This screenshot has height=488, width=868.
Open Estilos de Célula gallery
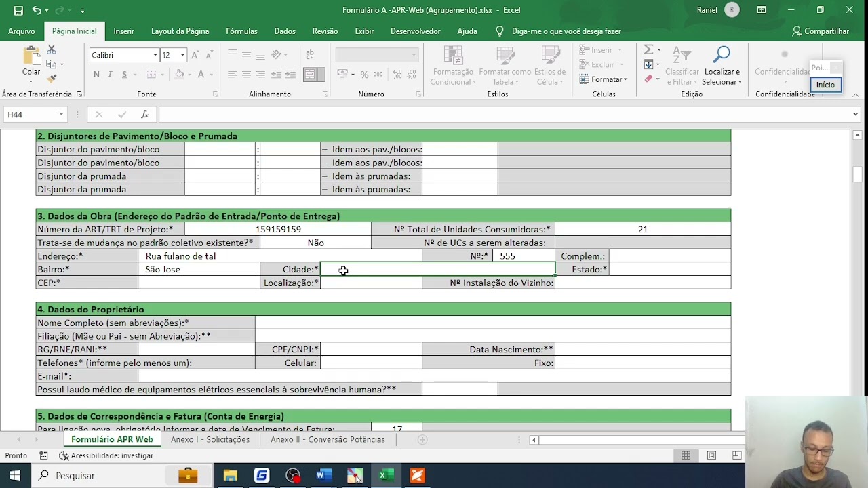550,66
